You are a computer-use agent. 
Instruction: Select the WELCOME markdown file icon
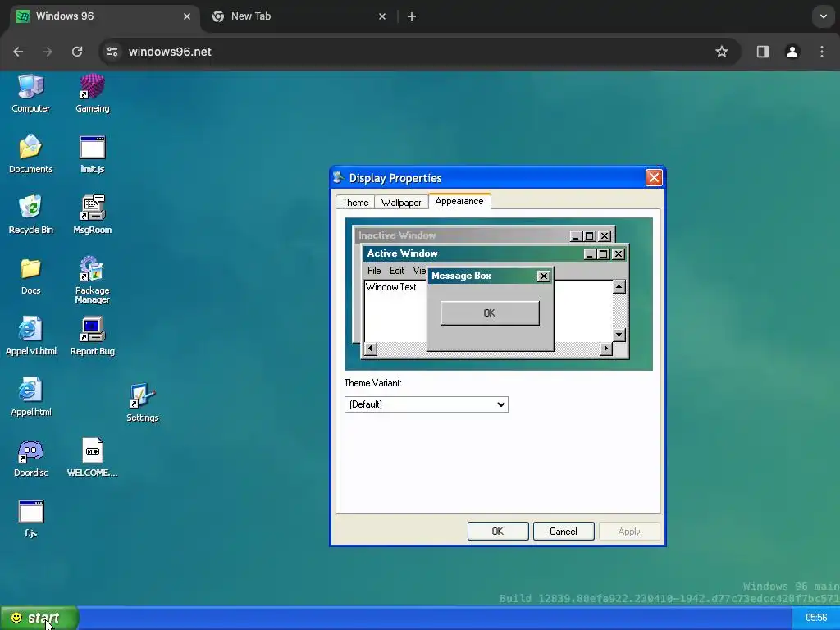click(92, 458)
